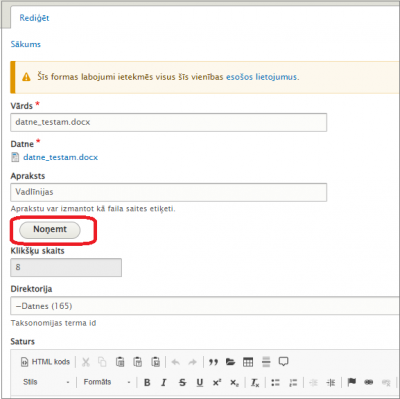The width and height of the screenshot is (400, 399).
Task: Open the datne_testam.docx file link
Action: (61, 157)
